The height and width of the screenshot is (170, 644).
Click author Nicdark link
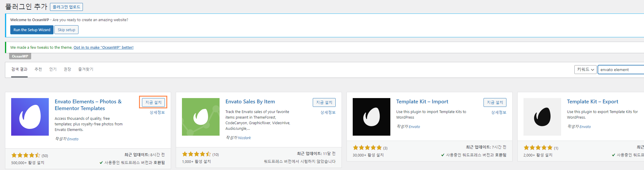244,138
